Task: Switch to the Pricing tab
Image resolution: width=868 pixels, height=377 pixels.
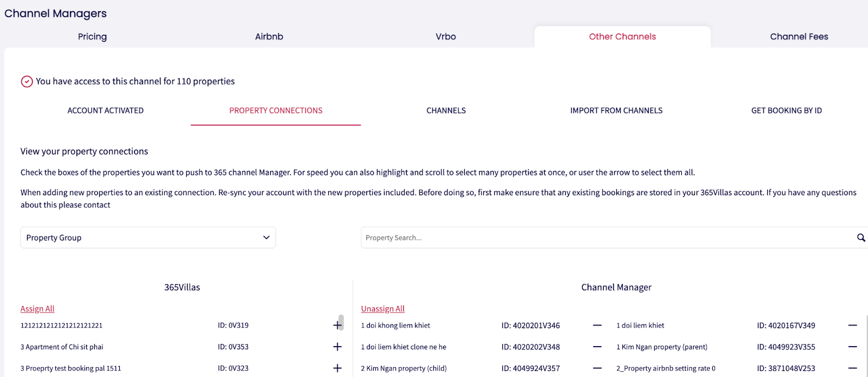Action: click(92, 37)
